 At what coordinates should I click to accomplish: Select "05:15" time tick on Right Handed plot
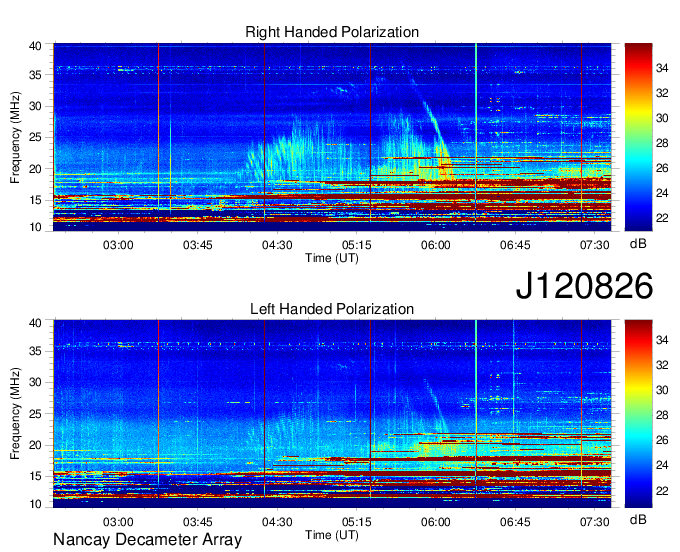(x=356, y=245)
